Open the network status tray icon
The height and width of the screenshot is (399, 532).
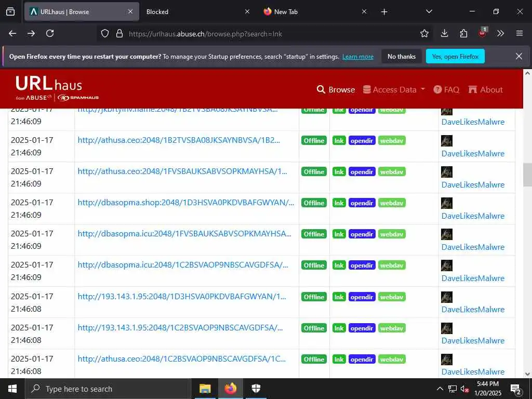click(453, 389)
